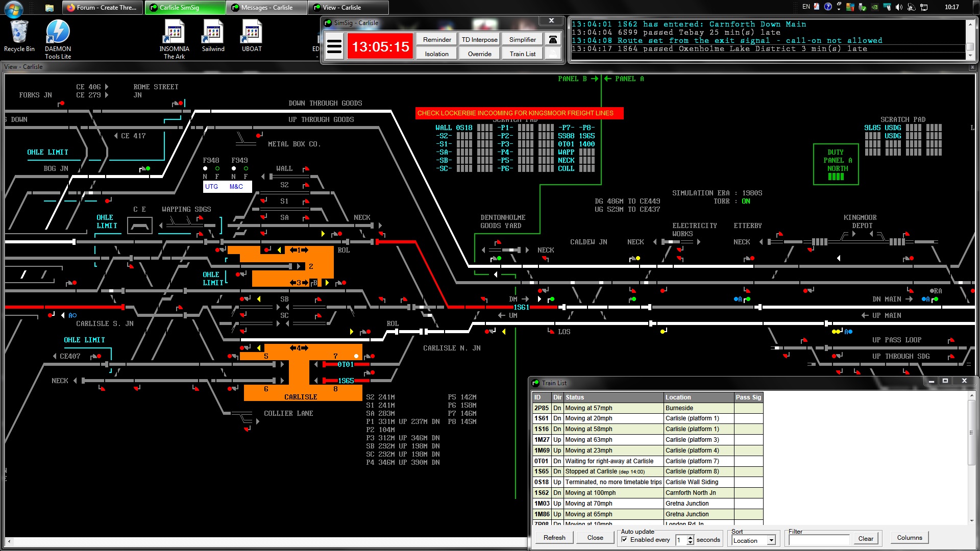Open the pinned Explorer folder on taskbar
The width and height of the screenshot is (980, 551).
[50, 8]
